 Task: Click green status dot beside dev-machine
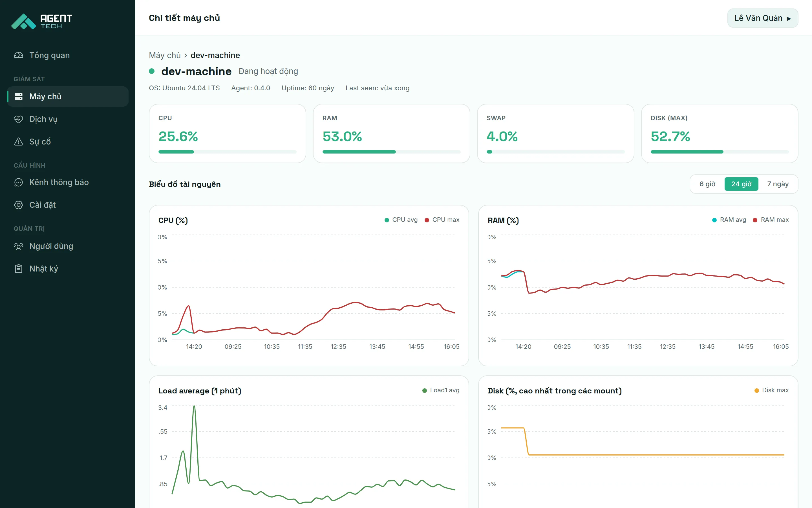click(x=152, y=71)
